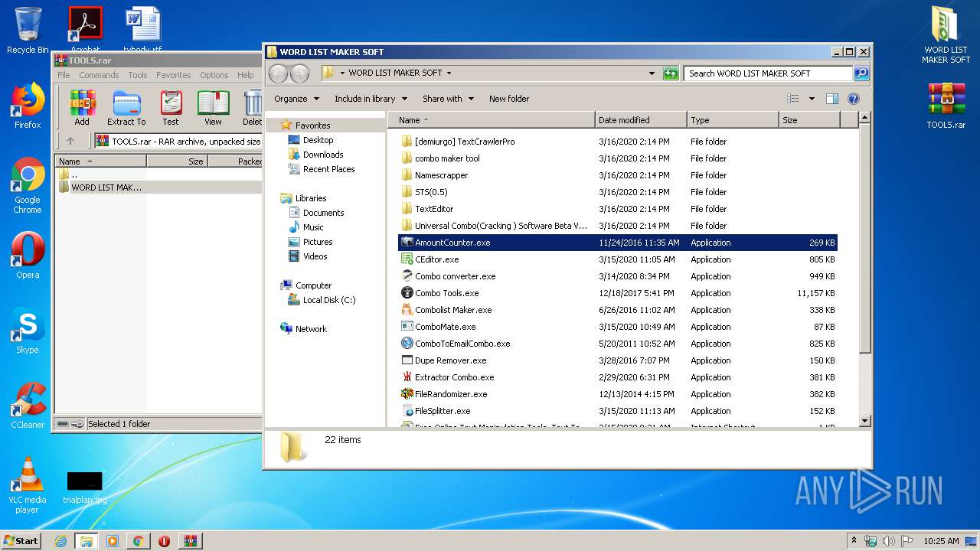Viewport: 980px width, 551px height.
Task: Select FileSplitter.exe icon
Action: [x=407, y=411]
